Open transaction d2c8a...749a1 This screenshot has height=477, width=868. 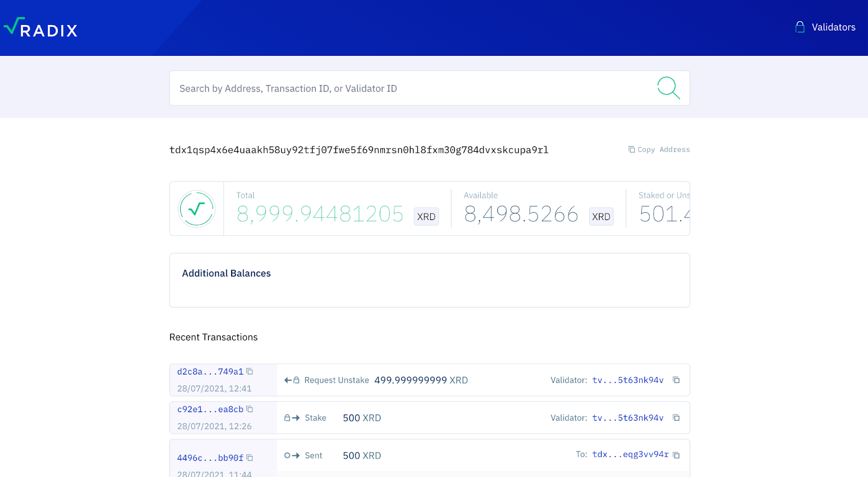coord(210,372)
